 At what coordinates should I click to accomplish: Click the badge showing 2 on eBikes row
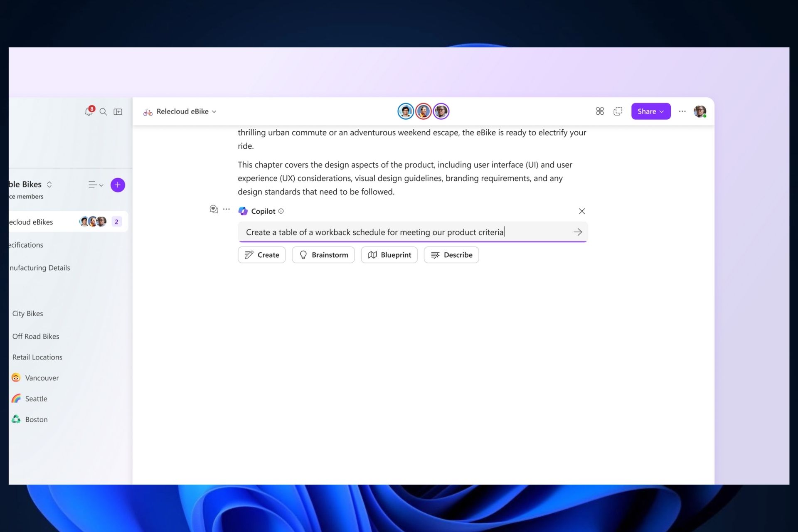tap(116, 222)
